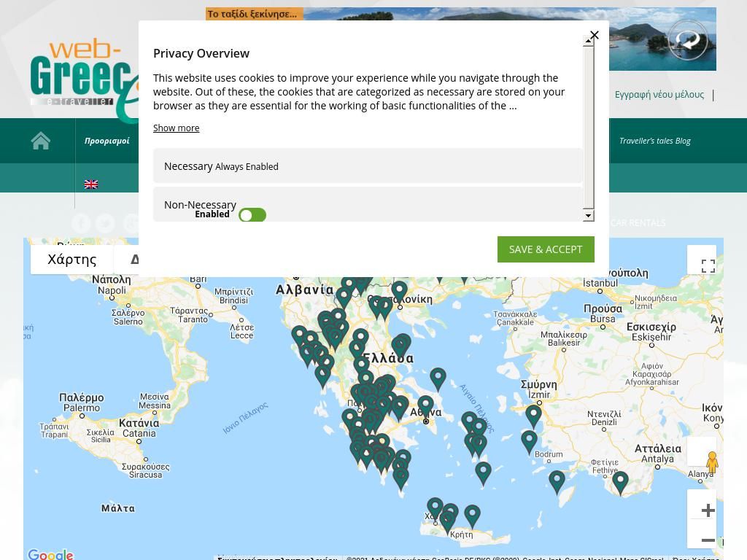
Task: Expand privacy text with Show more
Action: [177, 128]
